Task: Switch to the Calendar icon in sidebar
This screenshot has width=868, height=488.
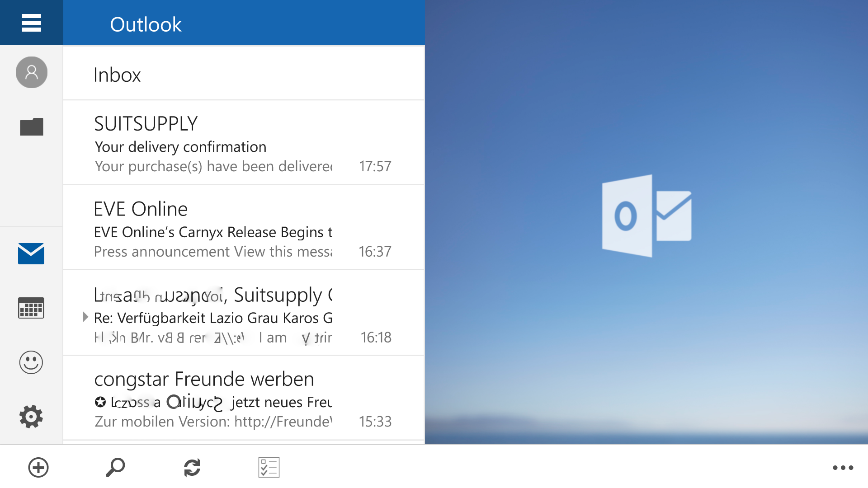Action: [x=31, y=308]
